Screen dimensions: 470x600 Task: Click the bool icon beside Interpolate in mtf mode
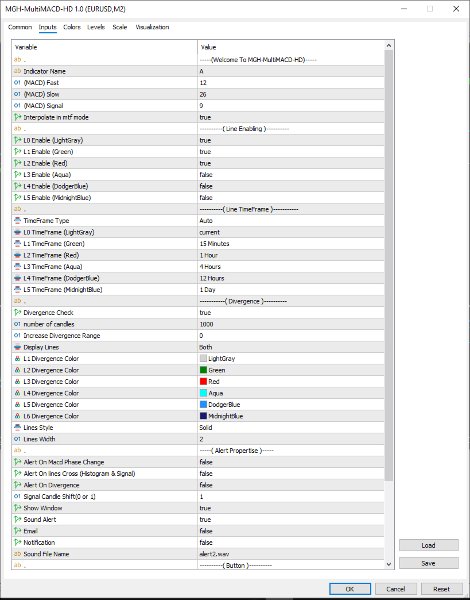point(17,117)
